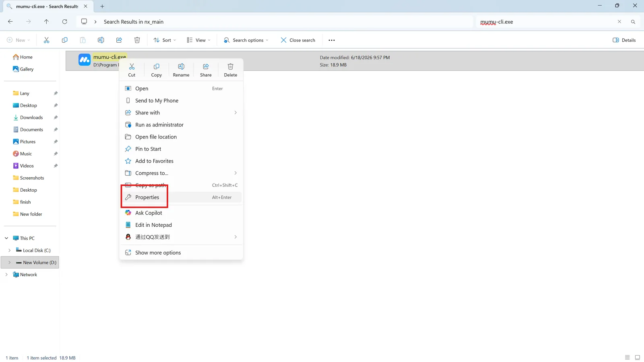Click Show more options
Screen dimensions: 644x362
(181, 253)
